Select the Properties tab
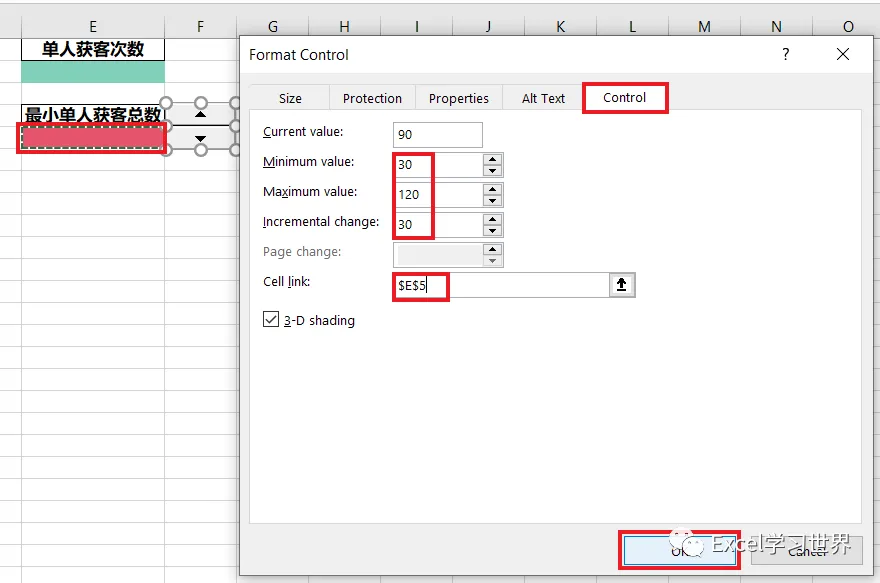Screen dimensions: 880x583 click(x=459, y=98)
